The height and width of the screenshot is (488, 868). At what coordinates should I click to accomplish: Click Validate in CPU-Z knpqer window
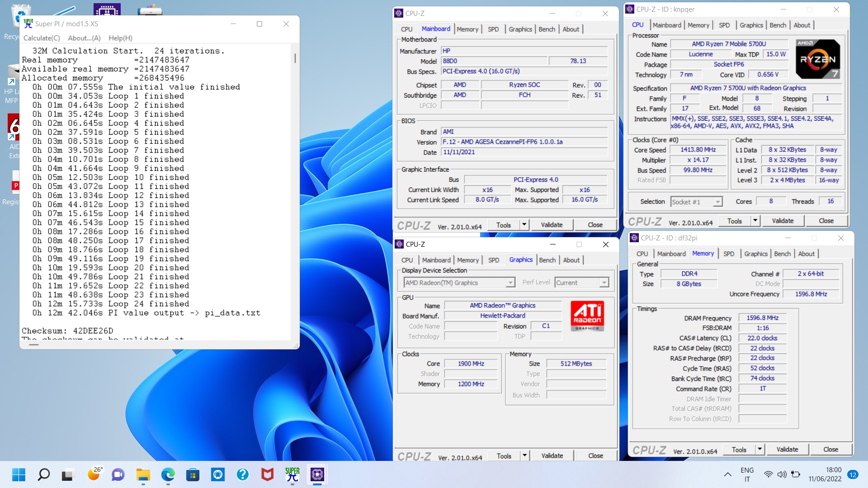pyautogui.click(x=783, y=221)
